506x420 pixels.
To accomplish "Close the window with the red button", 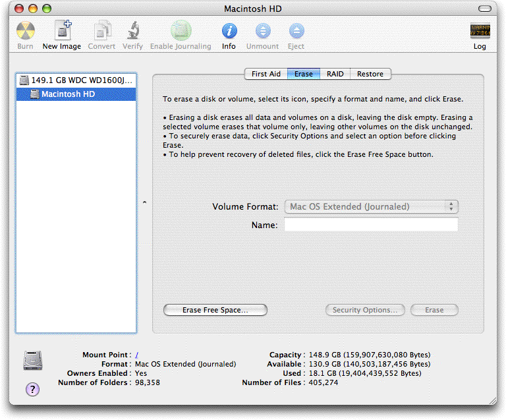I will (x=19, y=9).
